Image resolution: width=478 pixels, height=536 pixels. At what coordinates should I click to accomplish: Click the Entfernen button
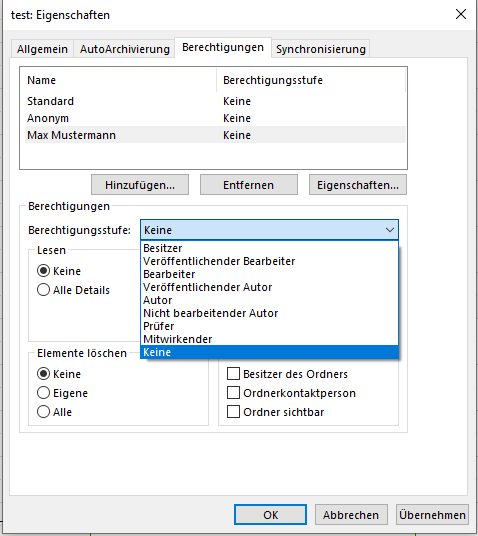point(249,185)
